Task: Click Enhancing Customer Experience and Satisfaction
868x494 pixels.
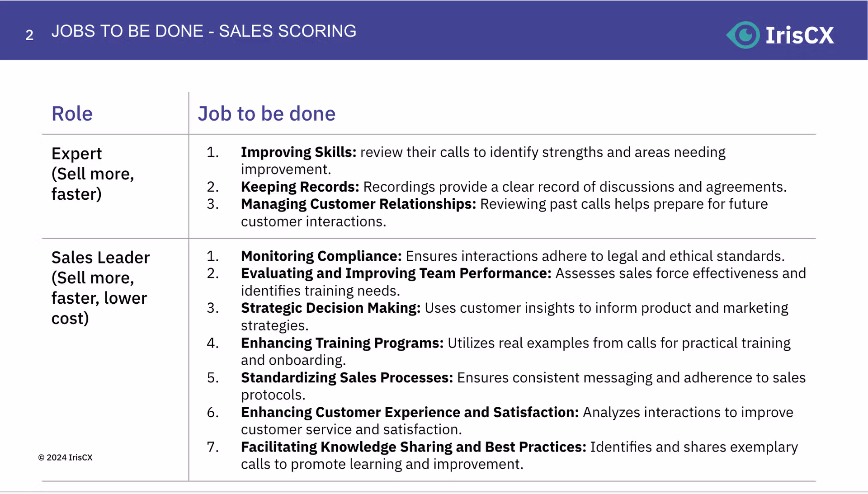Action: pyautogui.click(x=410, y=412)
